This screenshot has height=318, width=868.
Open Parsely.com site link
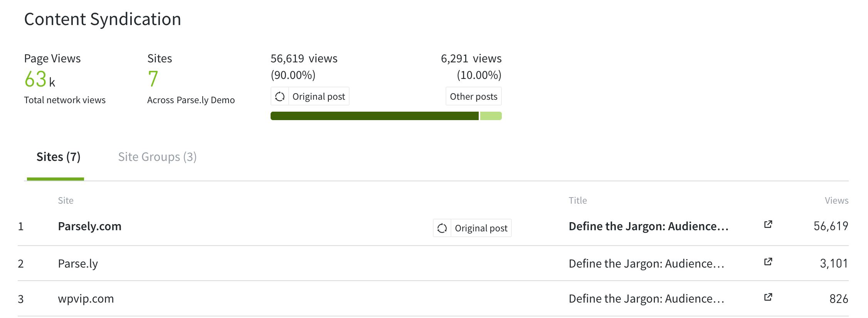coord(89,226)
